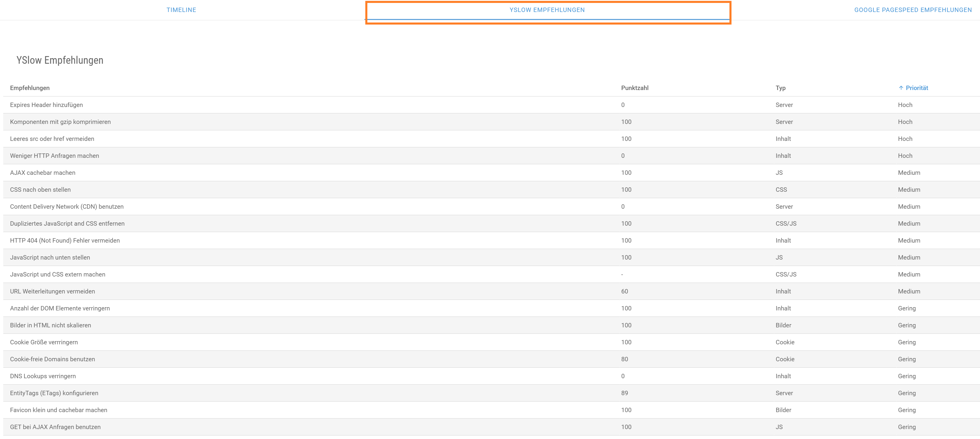Image resolution: width=980 pixels, height=439 pixels.
Task: Click 'Hoch' priority in Weniger HTTP Anfragen row
Action: [905, 156]
